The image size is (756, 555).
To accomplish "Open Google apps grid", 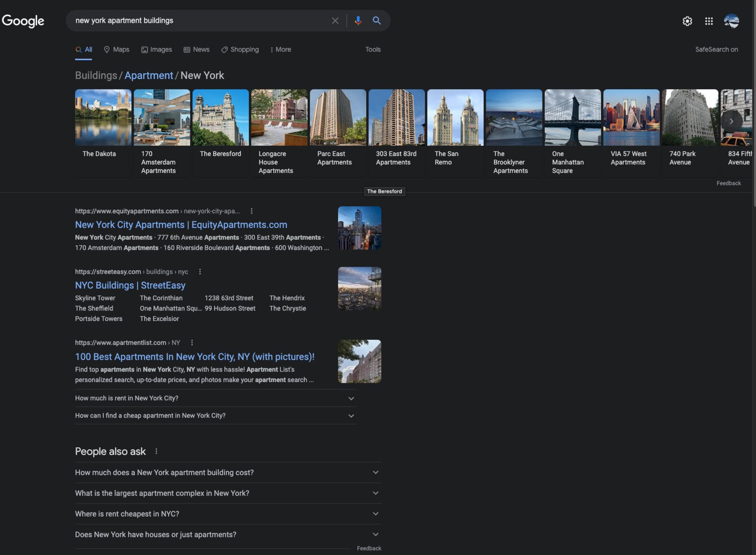I will 709,21.
